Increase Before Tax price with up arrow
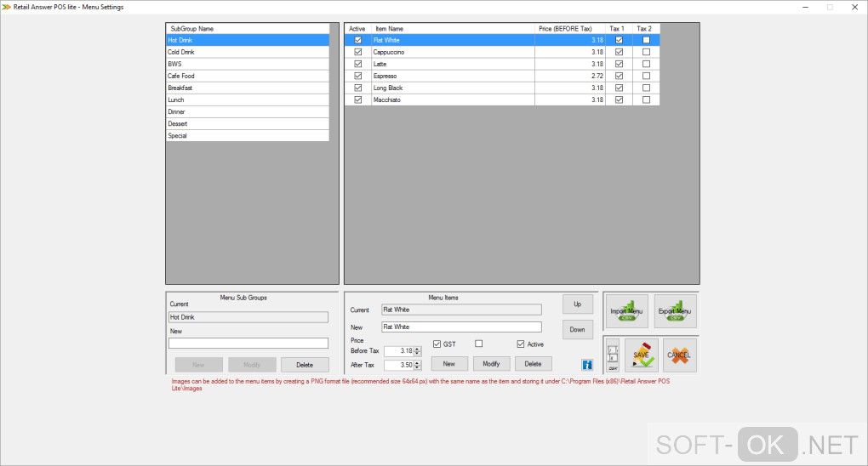The width and height of the screenshot is (868, 466). pyautogui.click(x=417, y=349)
